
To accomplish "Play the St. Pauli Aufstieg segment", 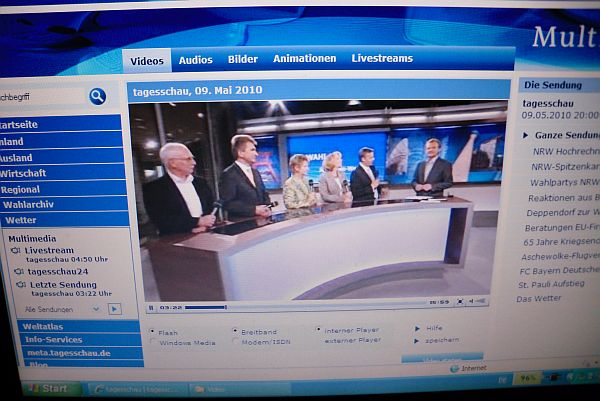I will coord(551,284).
